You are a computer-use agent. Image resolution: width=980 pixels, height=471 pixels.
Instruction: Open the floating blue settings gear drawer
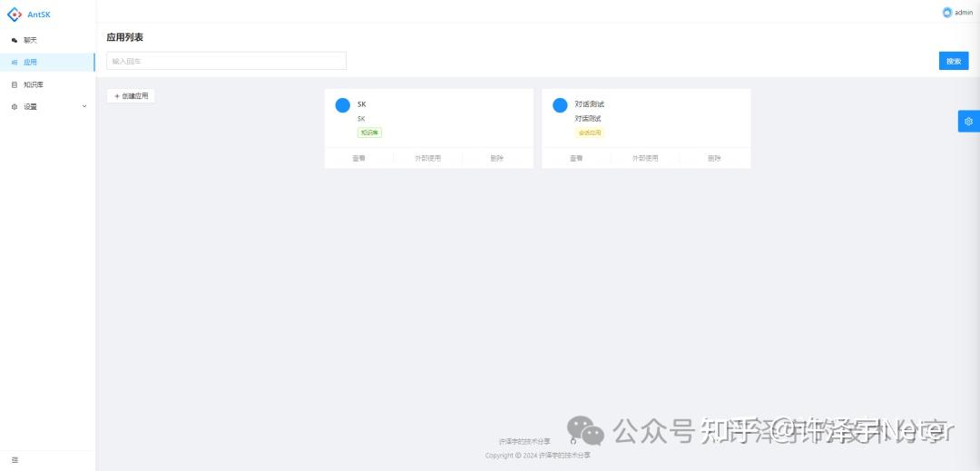click(968, 122)
